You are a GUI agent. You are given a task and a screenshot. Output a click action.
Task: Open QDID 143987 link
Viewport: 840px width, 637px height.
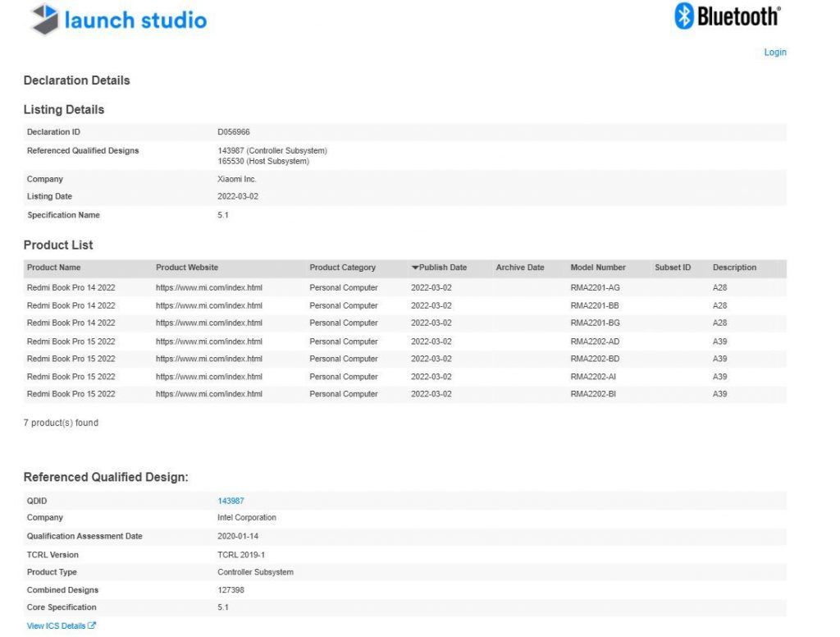coord(231,501)
